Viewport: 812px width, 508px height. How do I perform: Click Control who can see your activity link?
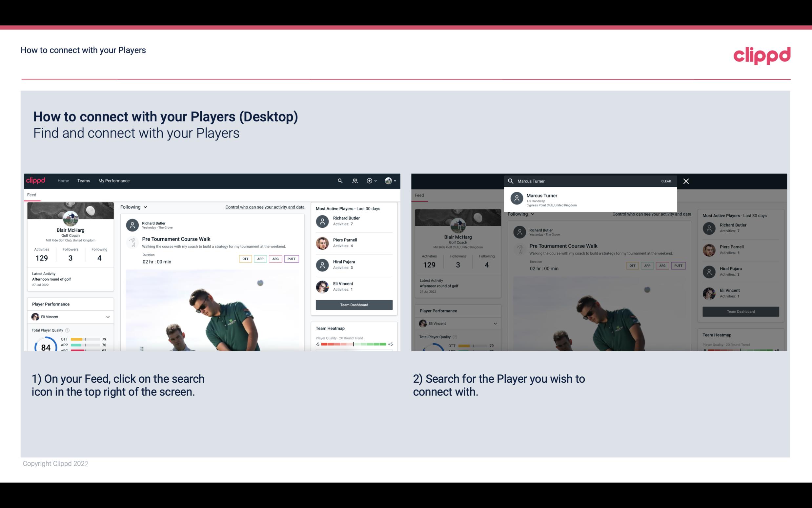tap(265, 207)
